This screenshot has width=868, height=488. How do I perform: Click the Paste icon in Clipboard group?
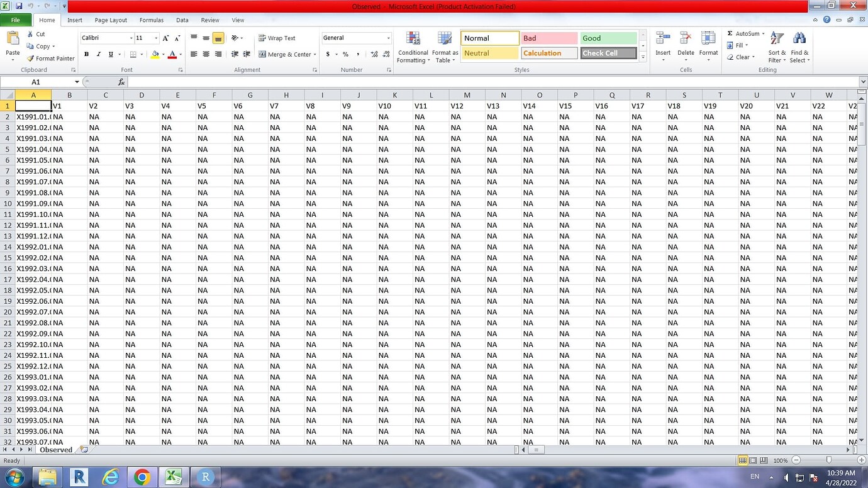[13, 39]
